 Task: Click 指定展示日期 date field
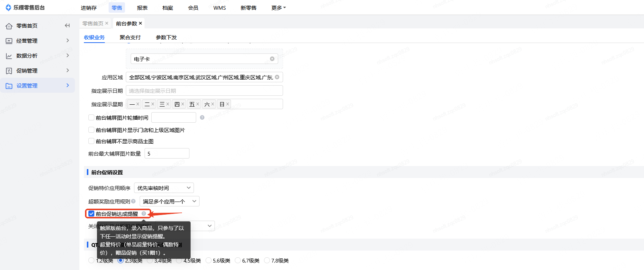204,90
